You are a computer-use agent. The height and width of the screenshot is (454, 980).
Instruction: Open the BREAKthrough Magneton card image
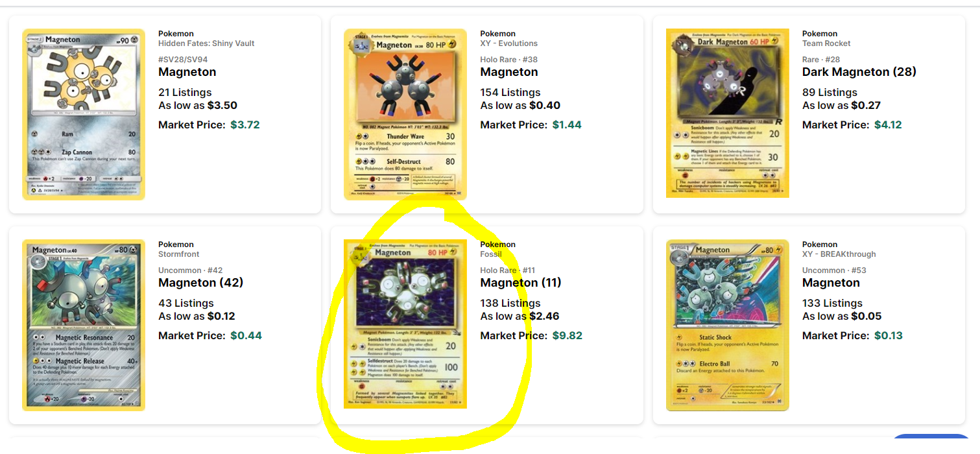[727, 325]
